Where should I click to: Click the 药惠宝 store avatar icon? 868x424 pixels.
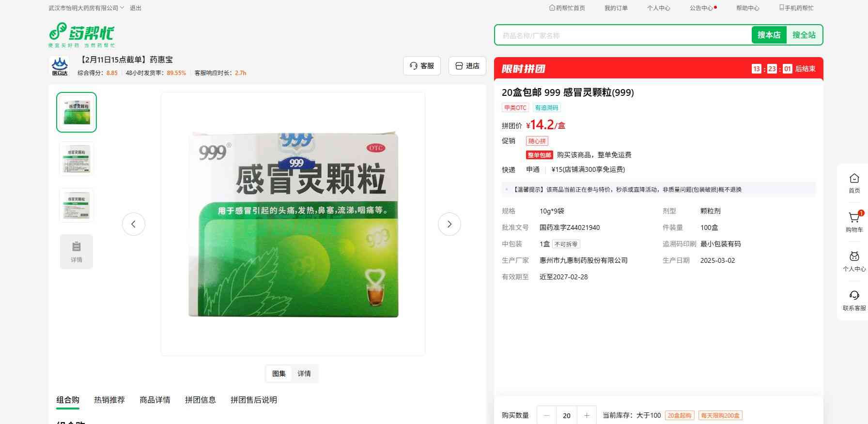click(60, 66)
